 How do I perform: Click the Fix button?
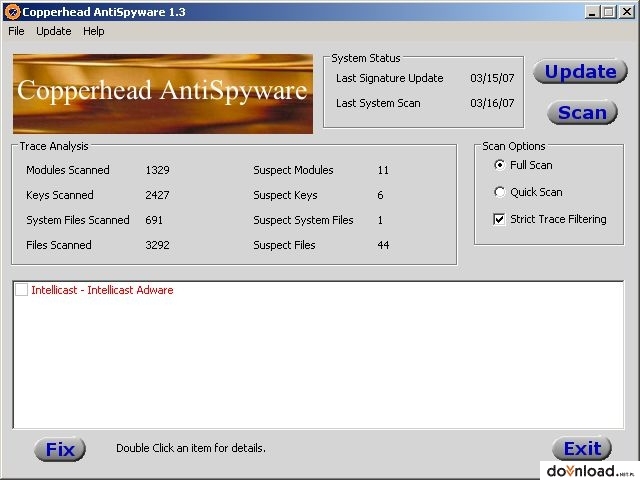point(60,449)
